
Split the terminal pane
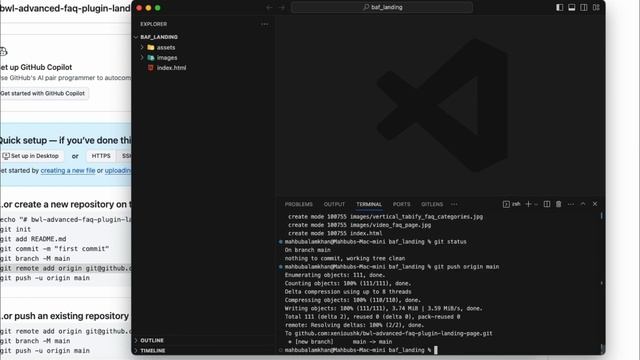coord(547,204)
